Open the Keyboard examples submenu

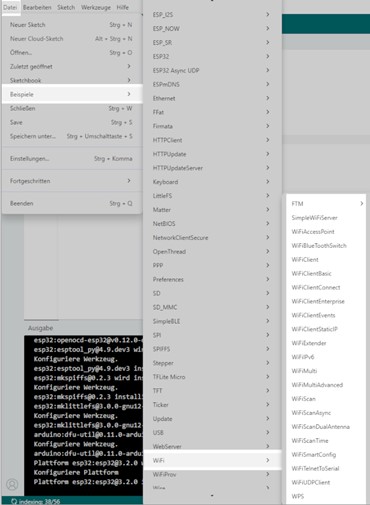point(212,182)
